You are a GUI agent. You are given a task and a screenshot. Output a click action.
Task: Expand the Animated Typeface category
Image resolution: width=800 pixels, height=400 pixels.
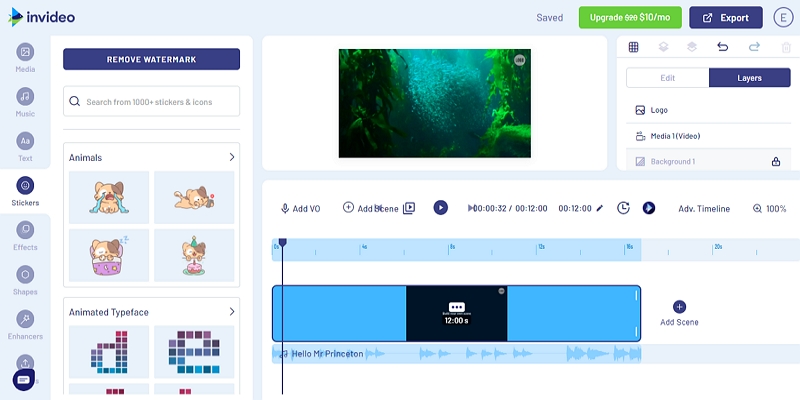pos(232,312)
